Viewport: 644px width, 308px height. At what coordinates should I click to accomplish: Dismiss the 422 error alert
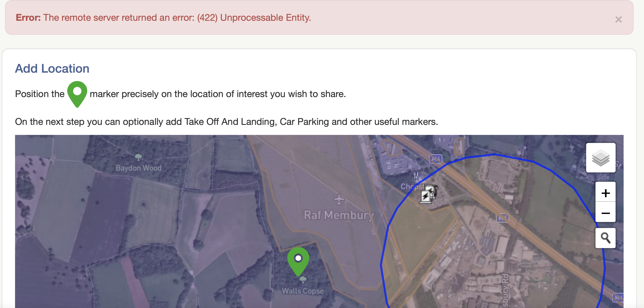point(618,20)
